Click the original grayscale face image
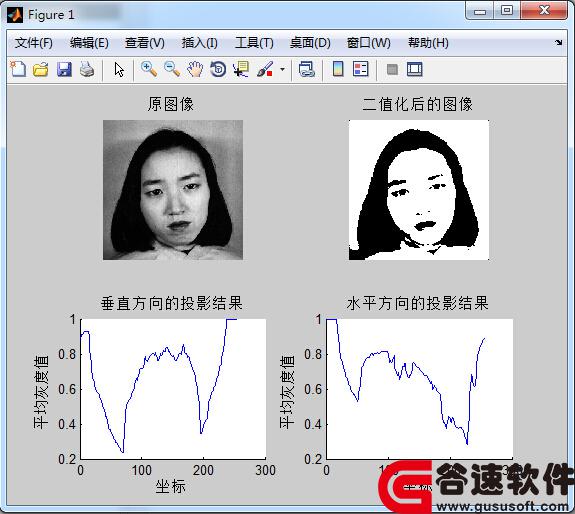The image size is (575, 514). point(173,190)
